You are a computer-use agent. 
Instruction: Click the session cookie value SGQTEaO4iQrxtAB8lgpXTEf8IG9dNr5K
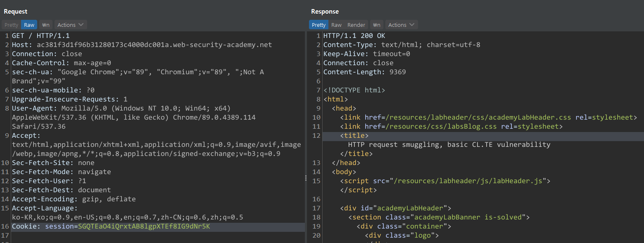(144, 226)
